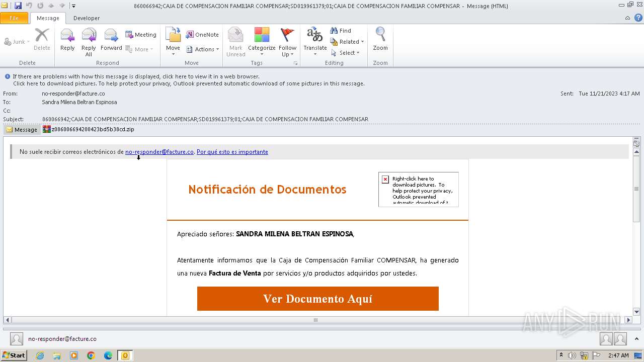
Task: Expand the Related dropdown
Action: click(347, 42)
